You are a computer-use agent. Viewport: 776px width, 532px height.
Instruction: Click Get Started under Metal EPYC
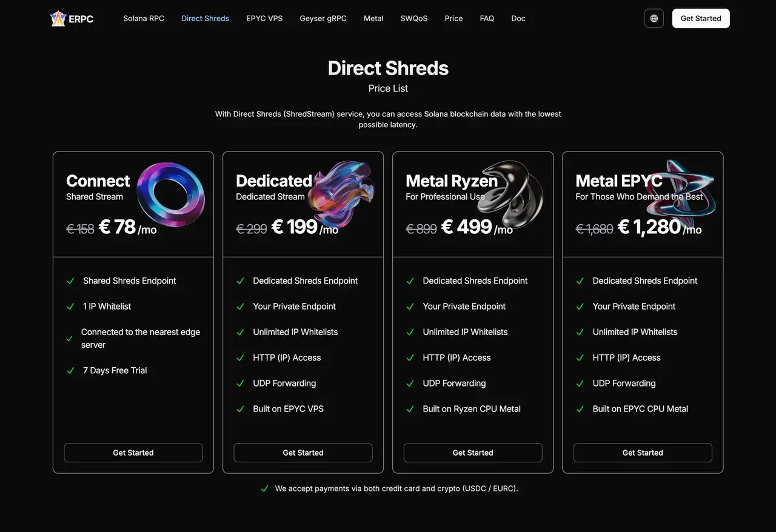click(643, 453)
